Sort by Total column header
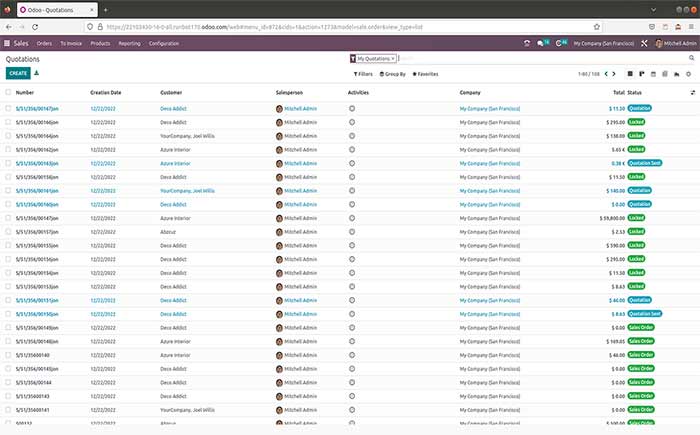Viewport: 700px width, 435px height. [619, 92]
